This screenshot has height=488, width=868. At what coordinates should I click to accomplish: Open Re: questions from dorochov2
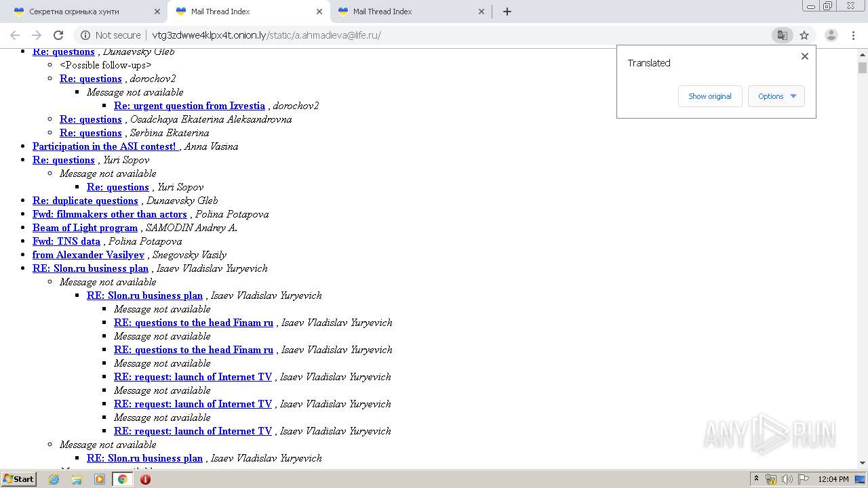[91, 79]
